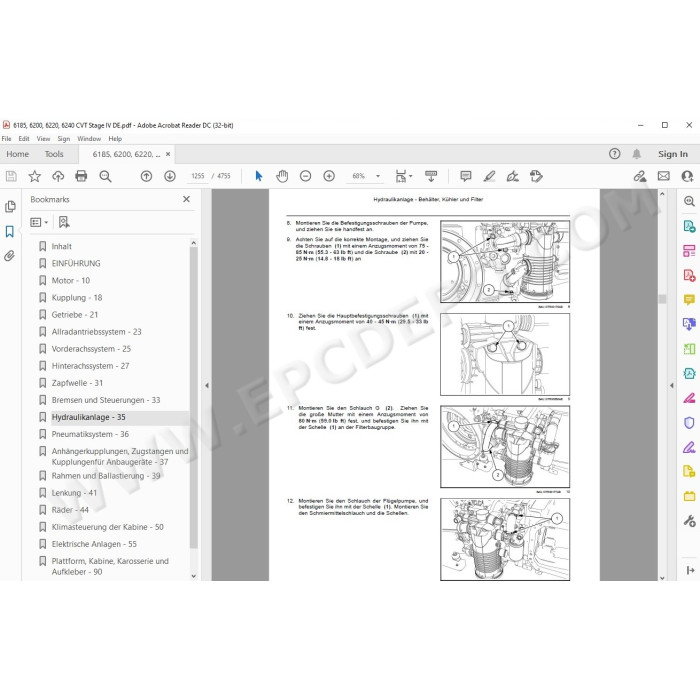The image size is (700, 700).
Task: Click the scrolling mode toolbar icon
Action: [431, 176]
